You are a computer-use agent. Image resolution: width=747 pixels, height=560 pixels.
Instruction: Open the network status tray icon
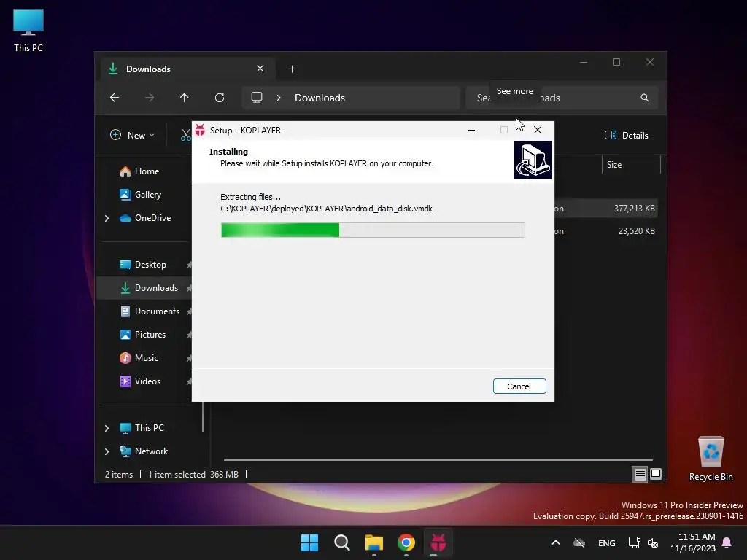(x=634, y=542)
